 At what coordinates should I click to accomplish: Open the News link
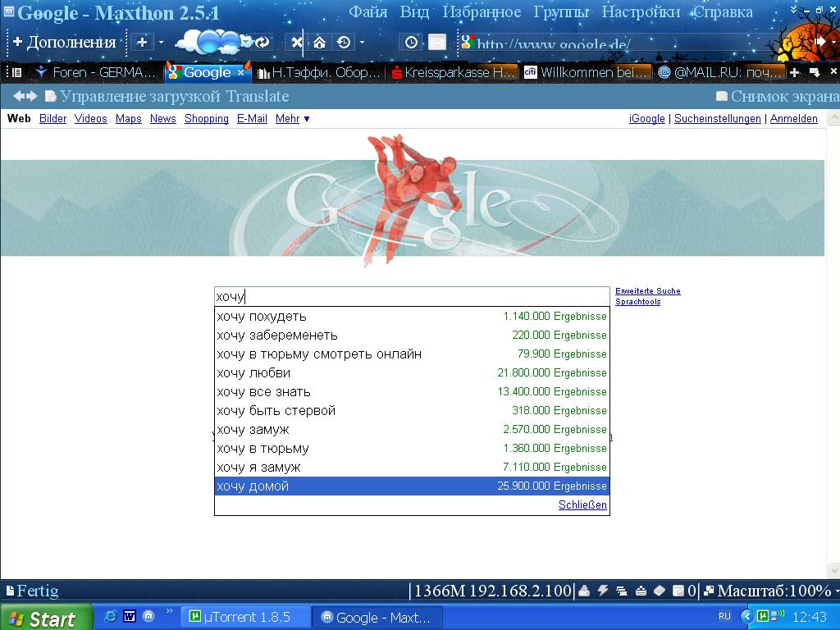pyautogui.click(x=163, y=118)
